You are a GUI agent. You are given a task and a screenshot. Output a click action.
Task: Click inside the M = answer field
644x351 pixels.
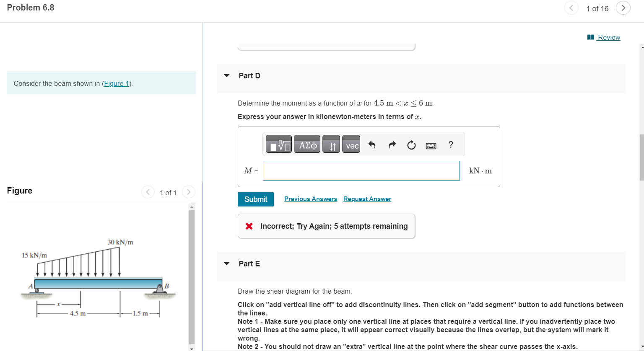point(361,170)
